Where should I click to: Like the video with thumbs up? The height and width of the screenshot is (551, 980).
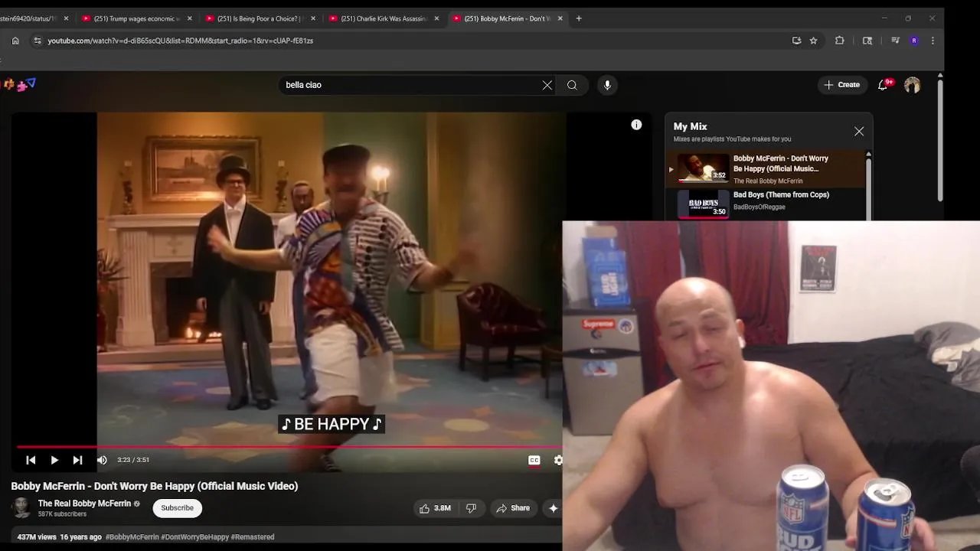pyautogui.click(x=434, y=508)
